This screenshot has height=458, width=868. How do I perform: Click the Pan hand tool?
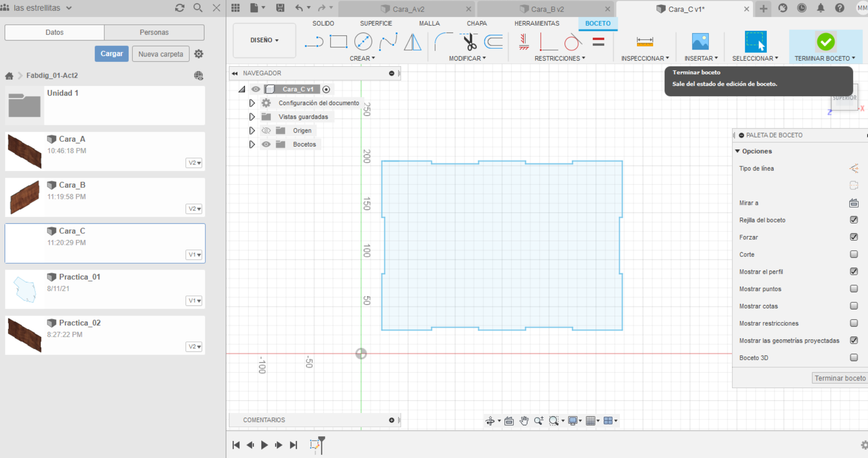tap(524, 420)
